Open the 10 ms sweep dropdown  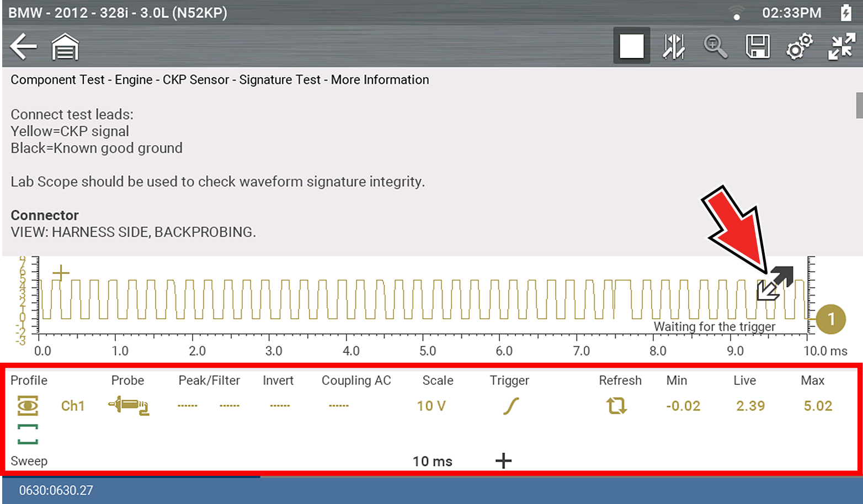(432, 462)
